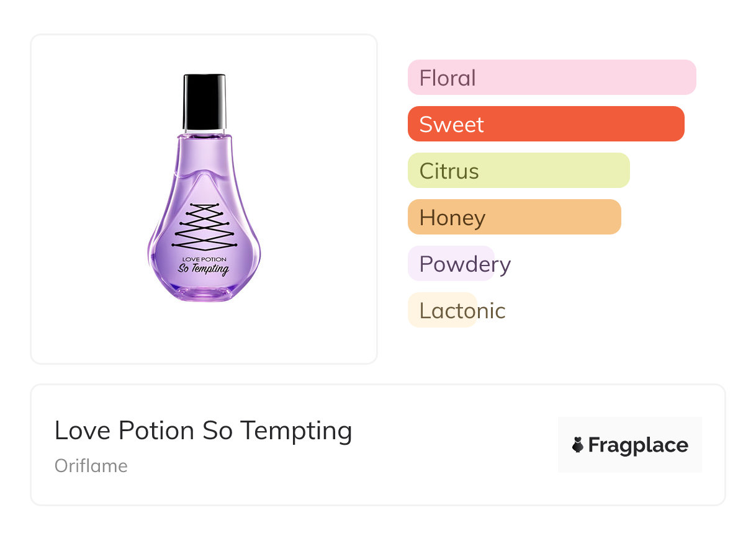Click the Fragplace wordmark text
The width and height of the screenshot is (756, 536).
click(x=638, y=445)
